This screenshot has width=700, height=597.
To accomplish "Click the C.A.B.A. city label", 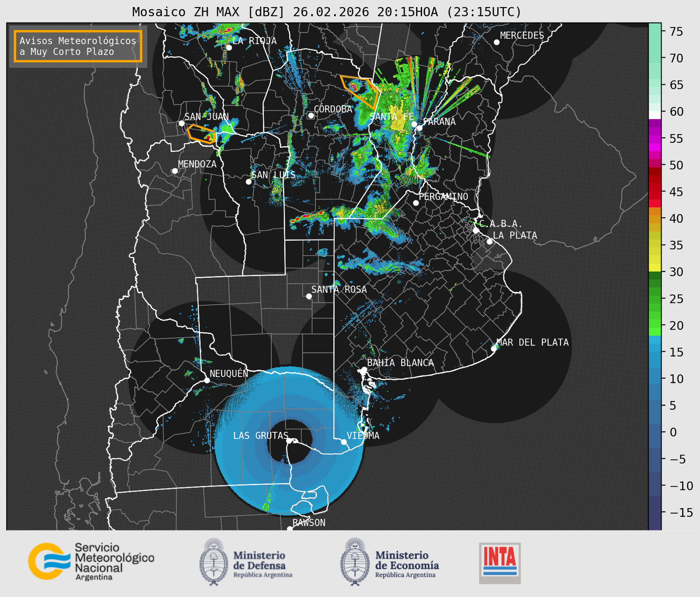I will click(x=501, y=224).
